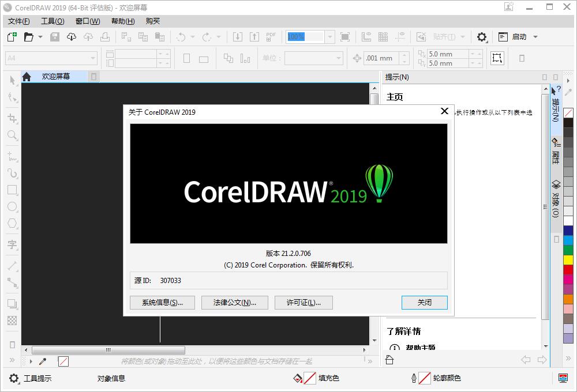Select the Ellipse tool
This screenshot has width=577, height=392.
[12, 206]
